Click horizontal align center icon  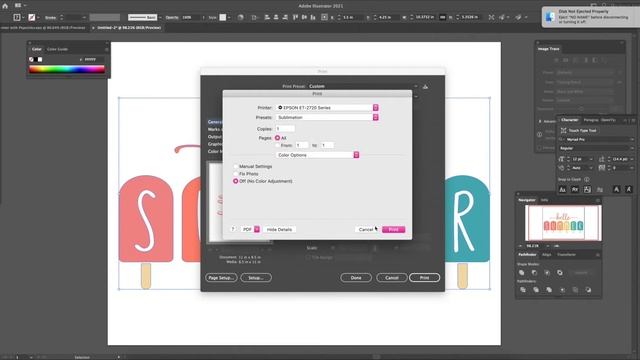click(x=276, y=18)
